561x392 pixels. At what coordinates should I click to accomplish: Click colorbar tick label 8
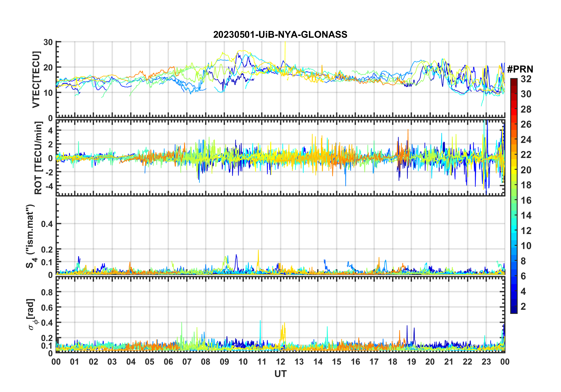click(523, 261)
